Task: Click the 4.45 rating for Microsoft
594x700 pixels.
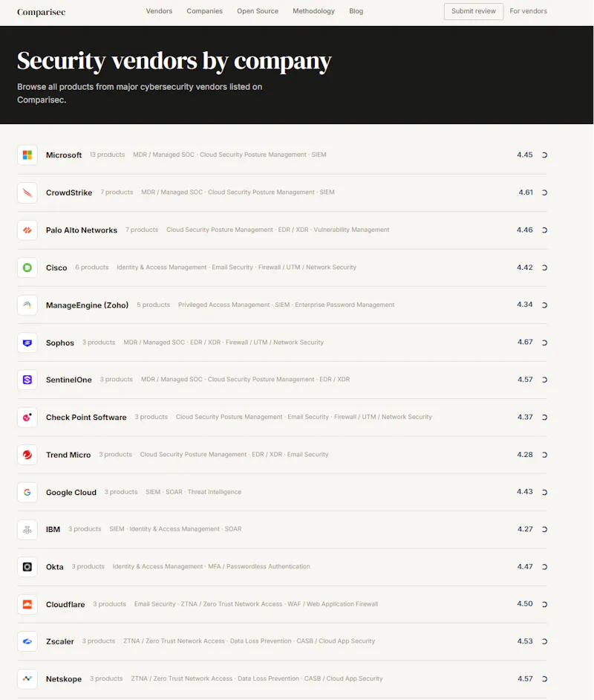Action: click(525, 155)
